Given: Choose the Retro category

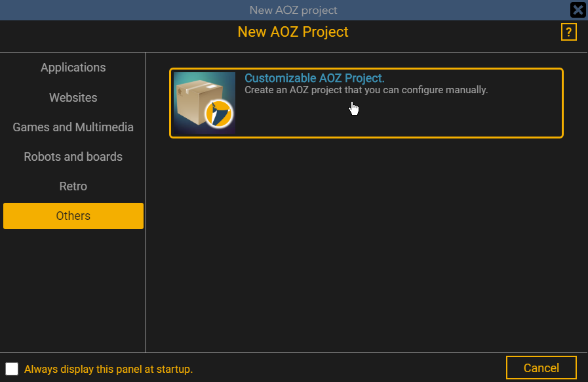Looking at the screenshot, I should click(73, 186).
